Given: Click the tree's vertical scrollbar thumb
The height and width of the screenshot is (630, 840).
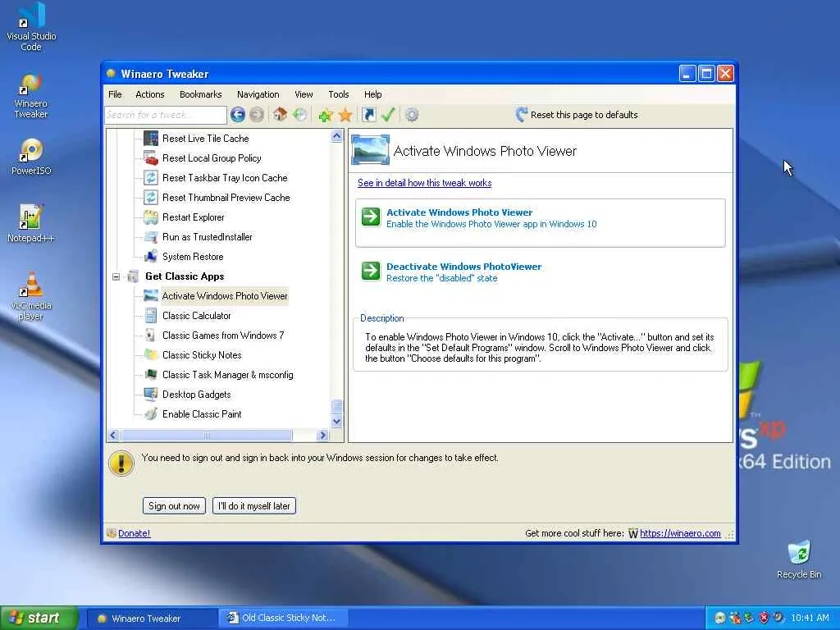Looking at the screenshot, I should point(336,406).
